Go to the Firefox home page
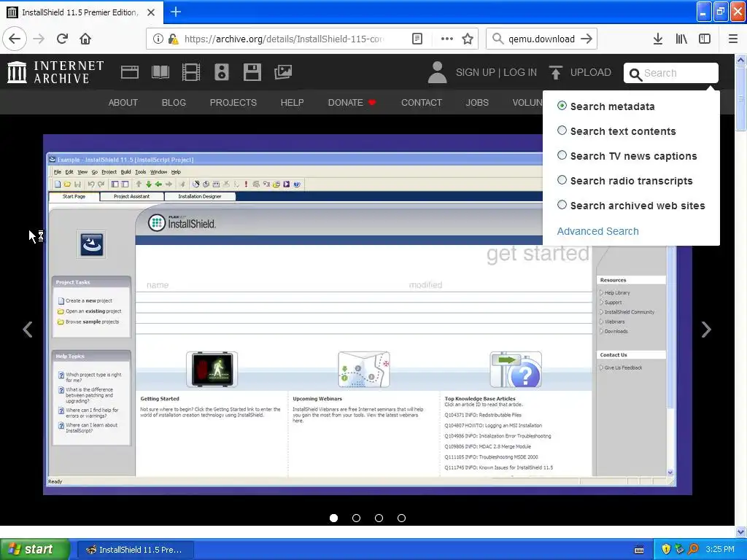This screenshot has height=560, width=747. (x=85, y=39)
